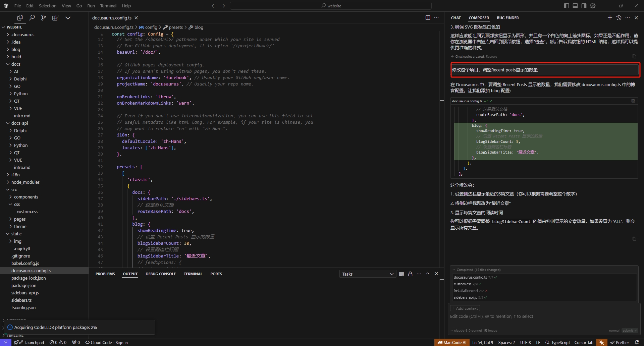Toggle output scroll lock padlock
Viewport: 644px width, 346px height.
click(410, 274)
